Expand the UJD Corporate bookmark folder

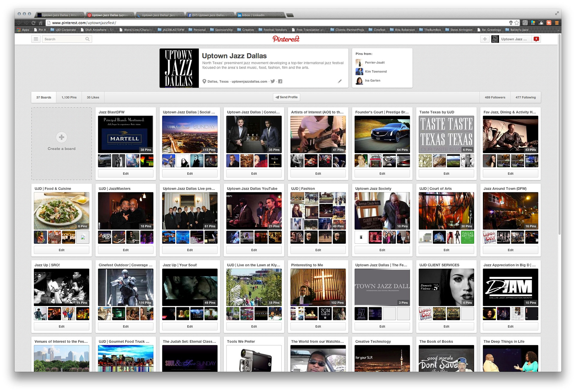(63, 30)
